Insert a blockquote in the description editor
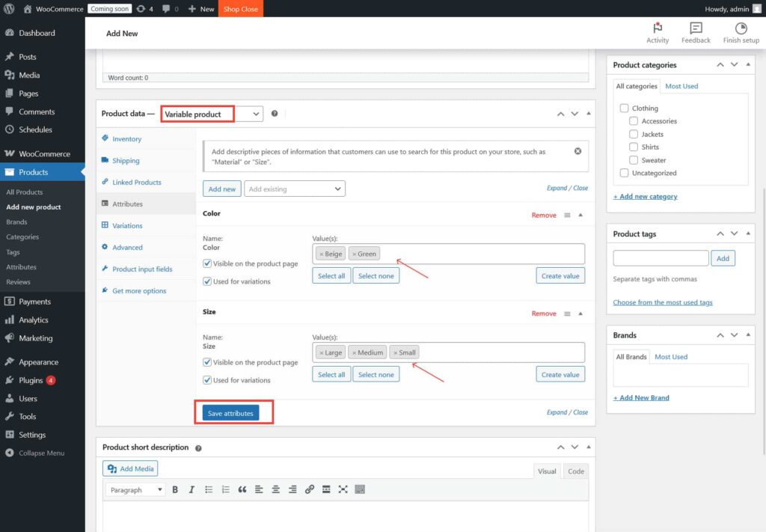766x532 pixels. [242, 489]
